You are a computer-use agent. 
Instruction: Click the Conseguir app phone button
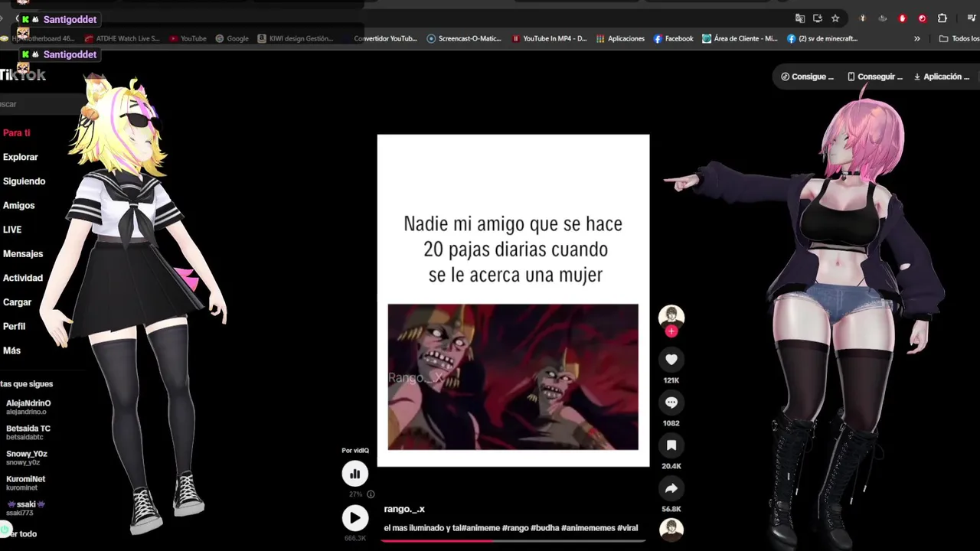[874, 77]
